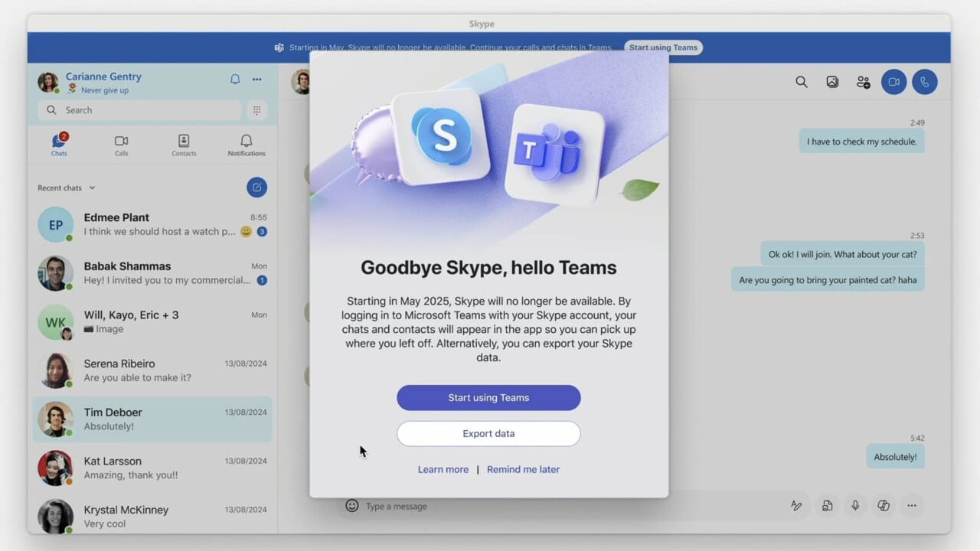Open the emoji picker in message box
The width and height of the screenshot is (980, 551).
pyautogui.click(x=352, y=506)
